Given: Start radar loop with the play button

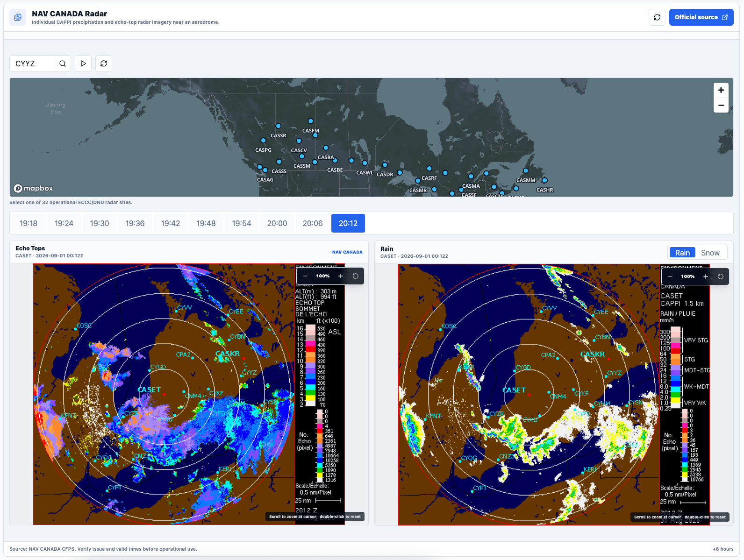Looking at the screenshot, I should tap(83, 64).
